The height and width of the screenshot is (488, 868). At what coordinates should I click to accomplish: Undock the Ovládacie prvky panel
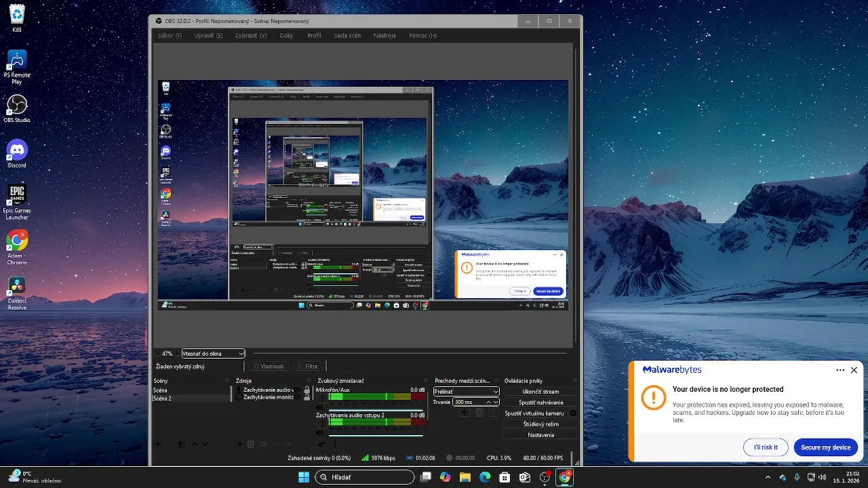point(576,381)
